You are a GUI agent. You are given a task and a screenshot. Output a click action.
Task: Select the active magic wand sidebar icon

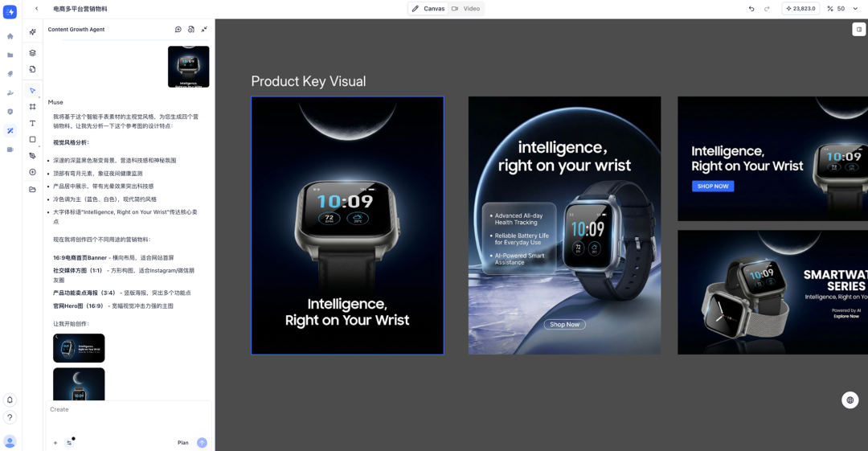[x=10, y=131]
